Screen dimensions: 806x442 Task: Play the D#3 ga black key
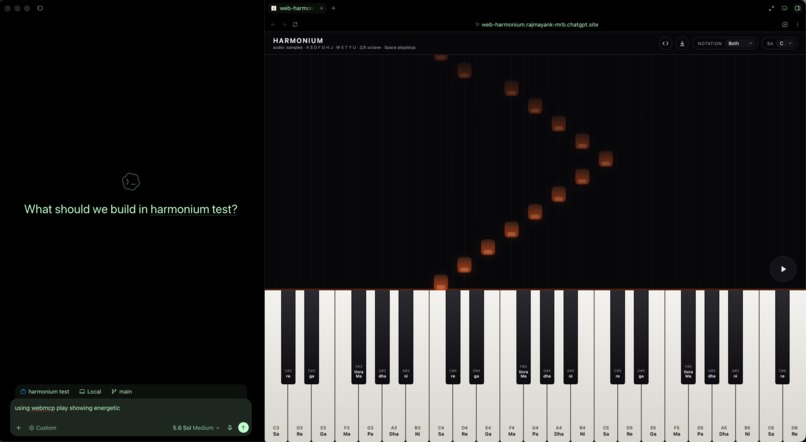tap(312, 337)
